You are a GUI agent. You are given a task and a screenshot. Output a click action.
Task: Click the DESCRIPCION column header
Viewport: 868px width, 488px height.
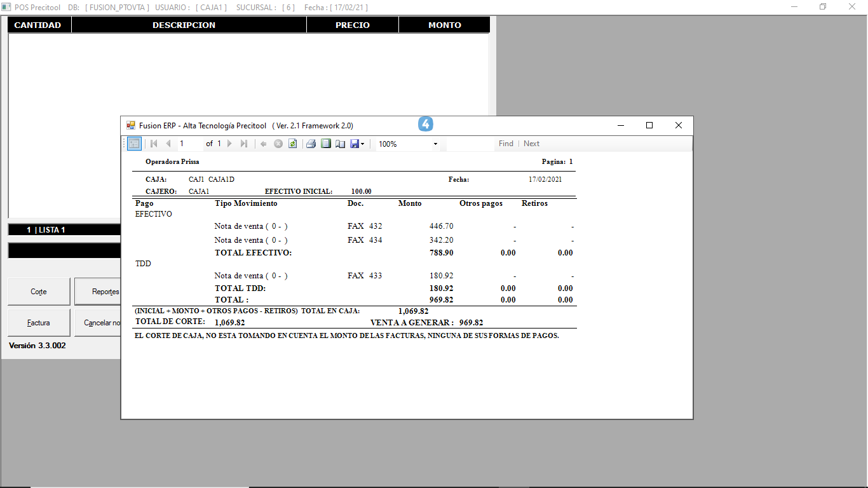coord(189,25)
